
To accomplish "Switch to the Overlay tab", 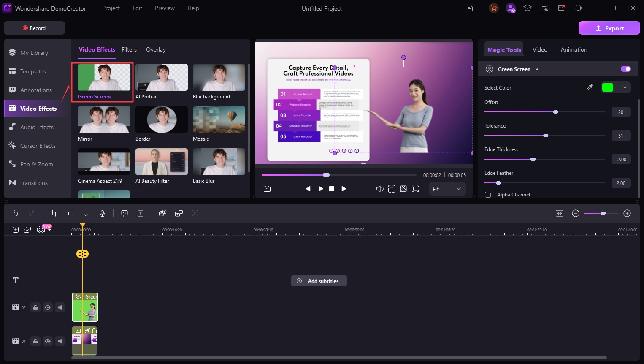I will click(156, 49).
